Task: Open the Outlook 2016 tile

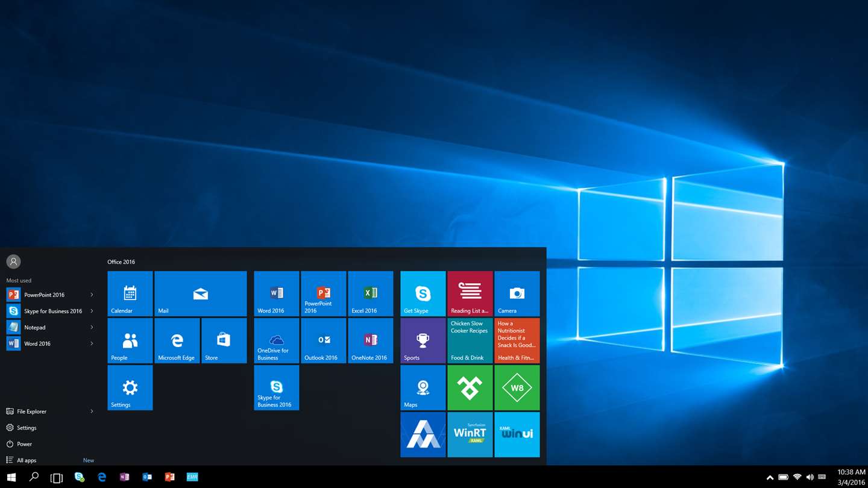Action: [x=323, y=340]
